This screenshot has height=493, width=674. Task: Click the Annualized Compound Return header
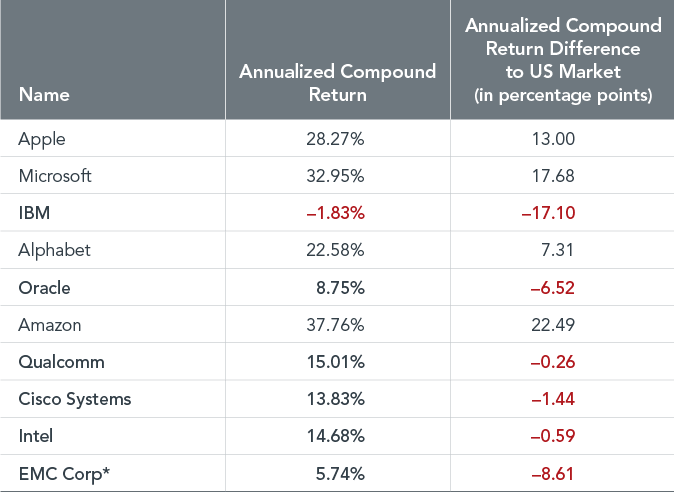tap(337, 83)
